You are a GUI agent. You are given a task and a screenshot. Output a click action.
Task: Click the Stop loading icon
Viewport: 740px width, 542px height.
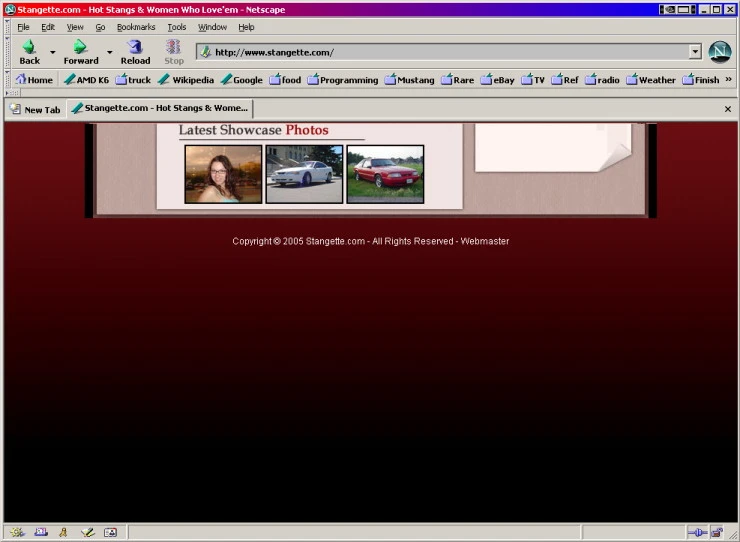[x=174, y=52]
